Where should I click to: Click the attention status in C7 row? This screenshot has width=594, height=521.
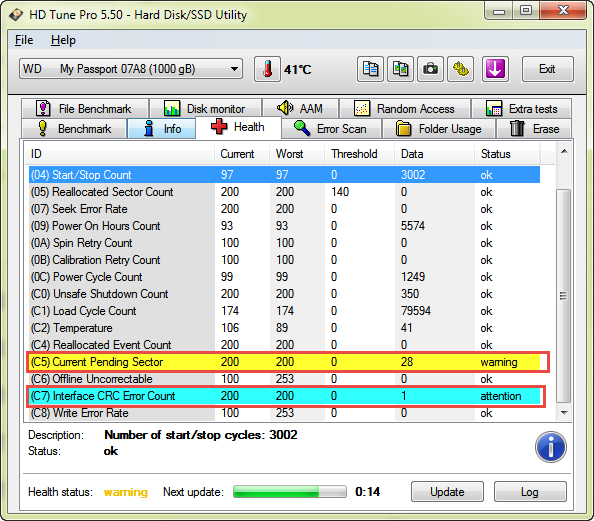click(501, 396)
